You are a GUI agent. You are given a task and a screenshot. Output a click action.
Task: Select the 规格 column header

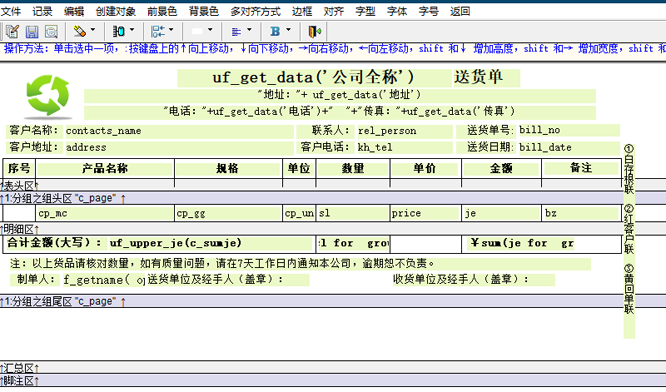point(228,169)
